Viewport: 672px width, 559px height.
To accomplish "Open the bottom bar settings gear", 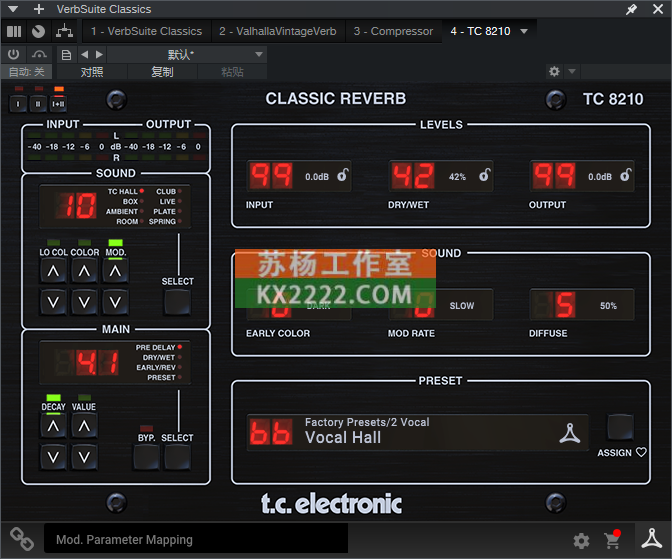I will click(581, 541).
